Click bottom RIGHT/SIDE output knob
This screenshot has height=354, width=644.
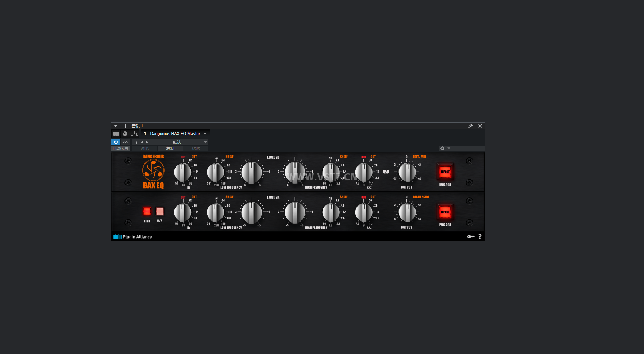[407, 212]
